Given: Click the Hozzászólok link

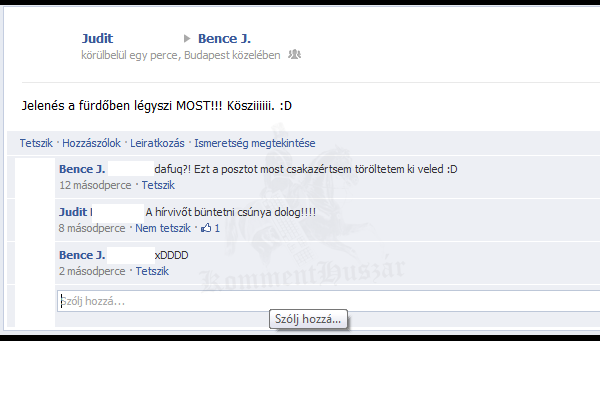Looking at the screenshot, I should pyautogui.click(x=91, y=143).
